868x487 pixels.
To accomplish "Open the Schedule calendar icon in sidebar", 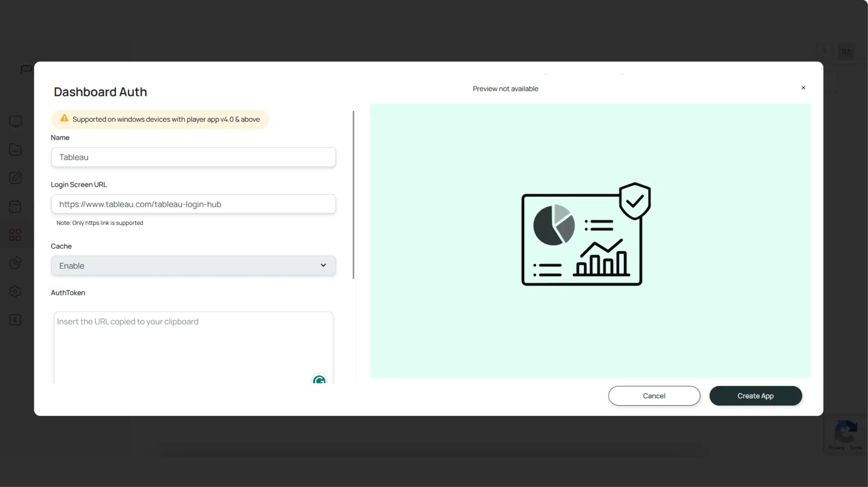I will coord(15,206).
